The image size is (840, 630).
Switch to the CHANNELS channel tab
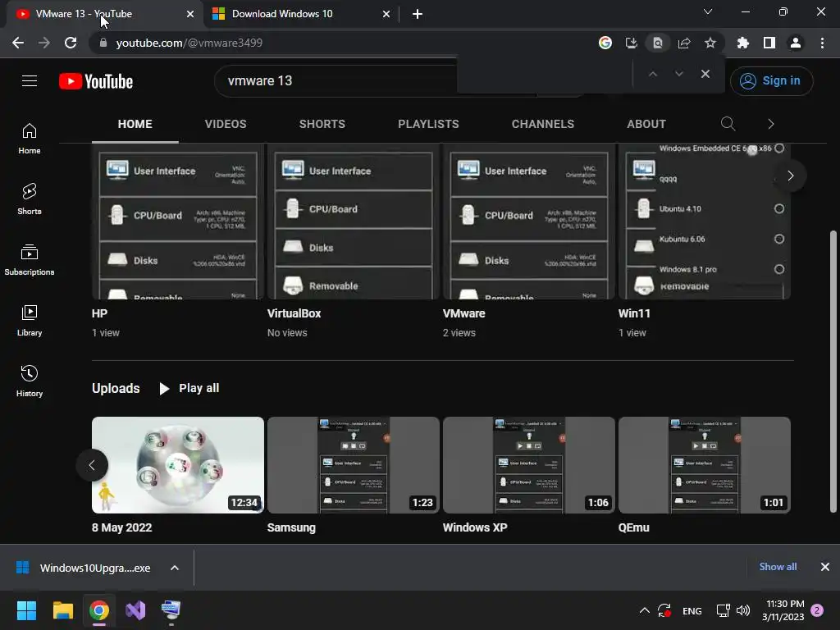[x=543, y=124]
